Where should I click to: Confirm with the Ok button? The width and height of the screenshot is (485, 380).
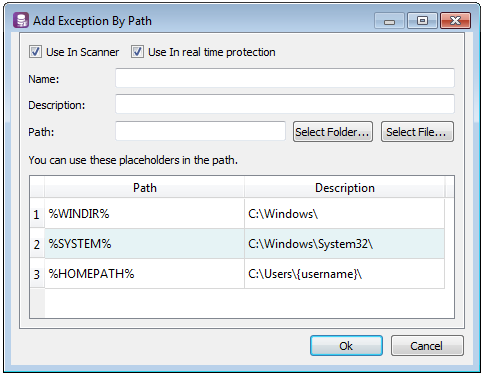click(x=346, y=346)
